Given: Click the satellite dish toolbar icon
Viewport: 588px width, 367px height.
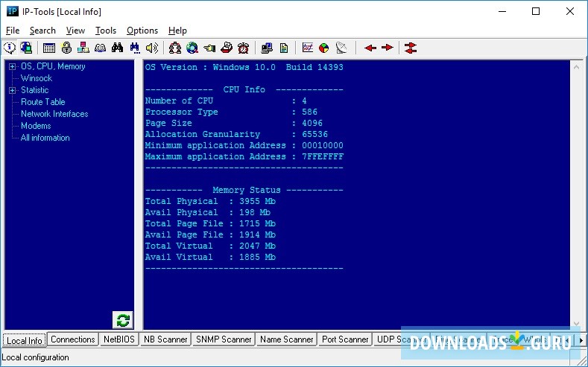Looking at the screenshot, I should pos(341,48).
